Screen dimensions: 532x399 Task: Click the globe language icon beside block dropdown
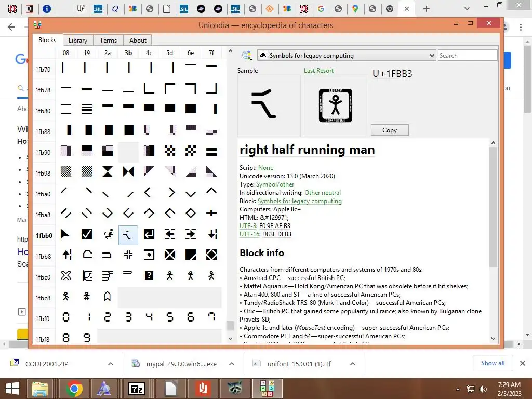coord(247,55)
